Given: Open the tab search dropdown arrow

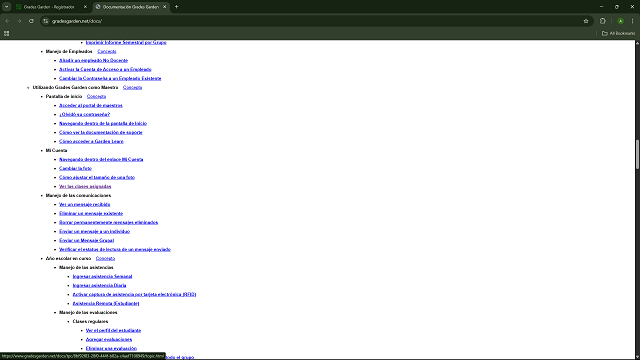Looking at the screenshot, I should pos(7,7).
